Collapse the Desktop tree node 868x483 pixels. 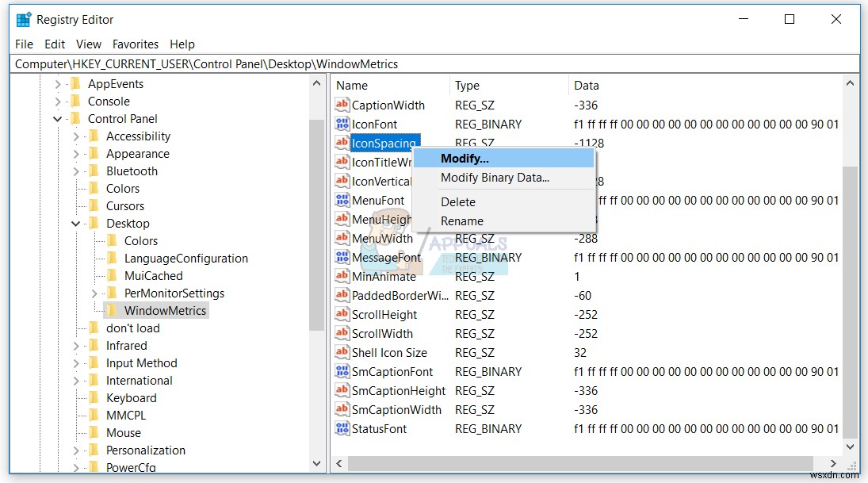click(75, 223)
